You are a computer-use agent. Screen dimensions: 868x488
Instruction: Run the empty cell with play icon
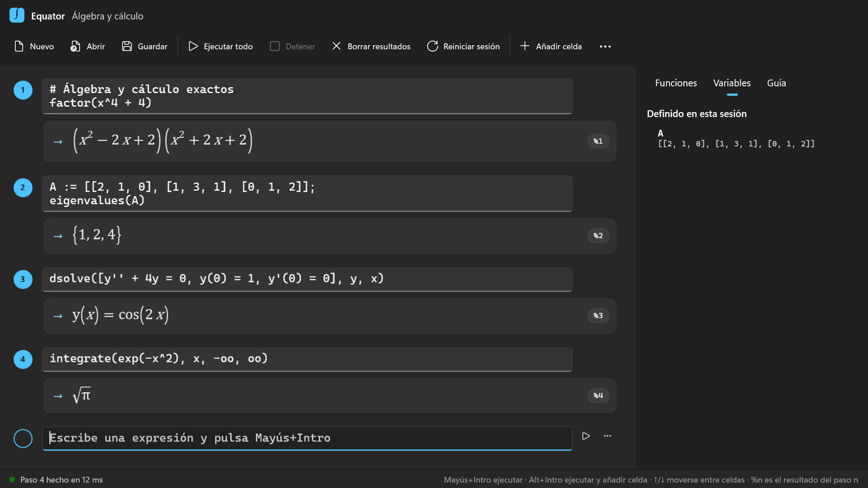[x=586, y=436]
